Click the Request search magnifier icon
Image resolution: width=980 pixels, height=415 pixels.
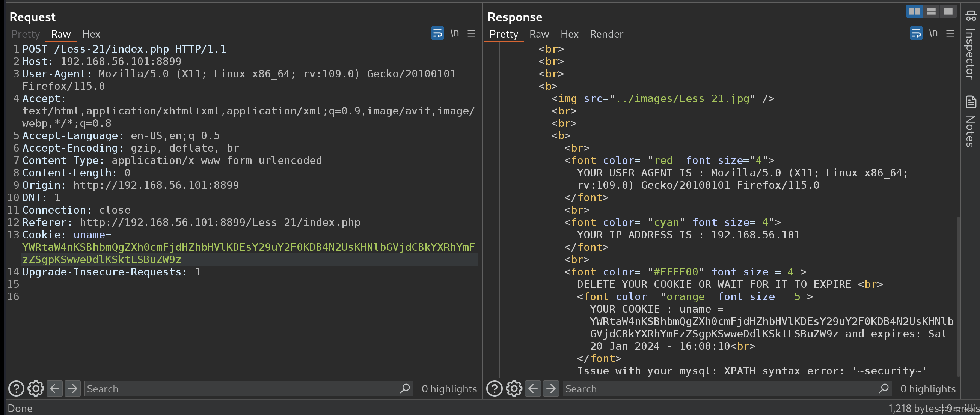pos(405,388)
